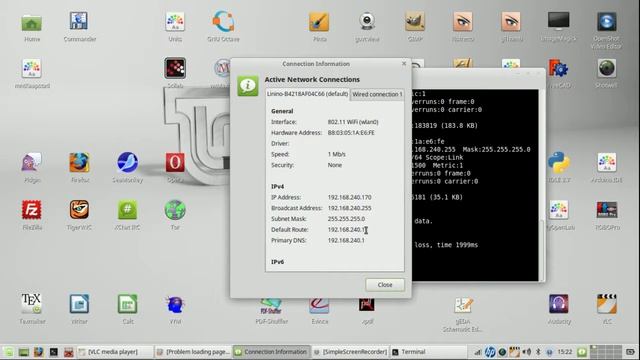Image resolution: width=640 pixels, height=360 pixels.
Task: Launch the Opera browser icon
Action: click(175, 162)
